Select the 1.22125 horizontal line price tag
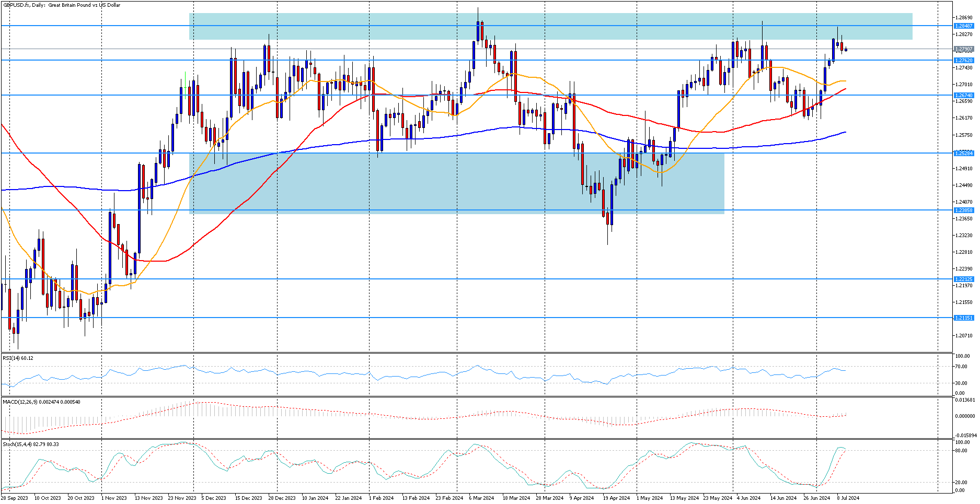The height and width of the screenshot is (504, 980). (x=964, y=279)
